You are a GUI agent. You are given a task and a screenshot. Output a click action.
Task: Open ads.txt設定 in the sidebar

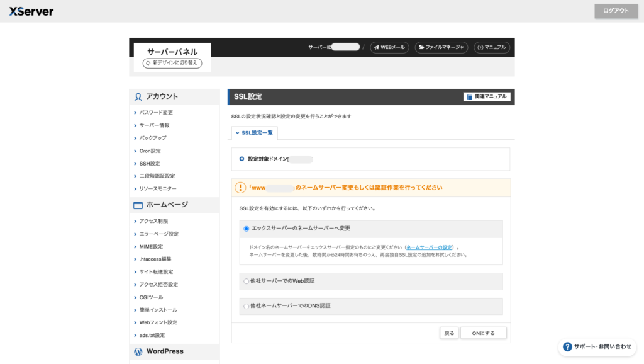152,335
